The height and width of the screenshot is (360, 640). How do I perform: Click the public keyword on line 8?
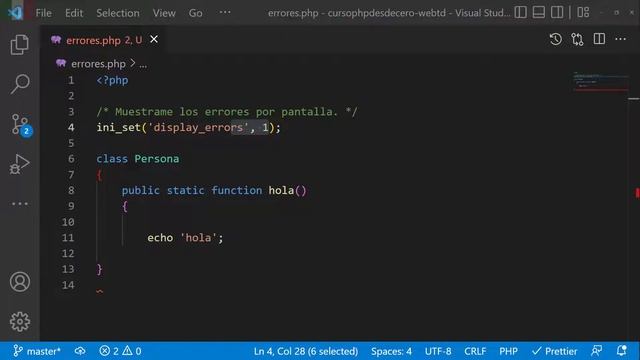tap(140, 191)
